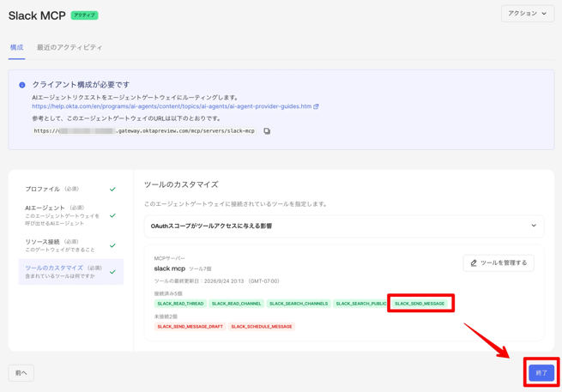Click the SLACK_SEND_MESSAGE_DRAFT tag
The width and height of the screenshot is (562, 392).
click(x=190, y=327)
